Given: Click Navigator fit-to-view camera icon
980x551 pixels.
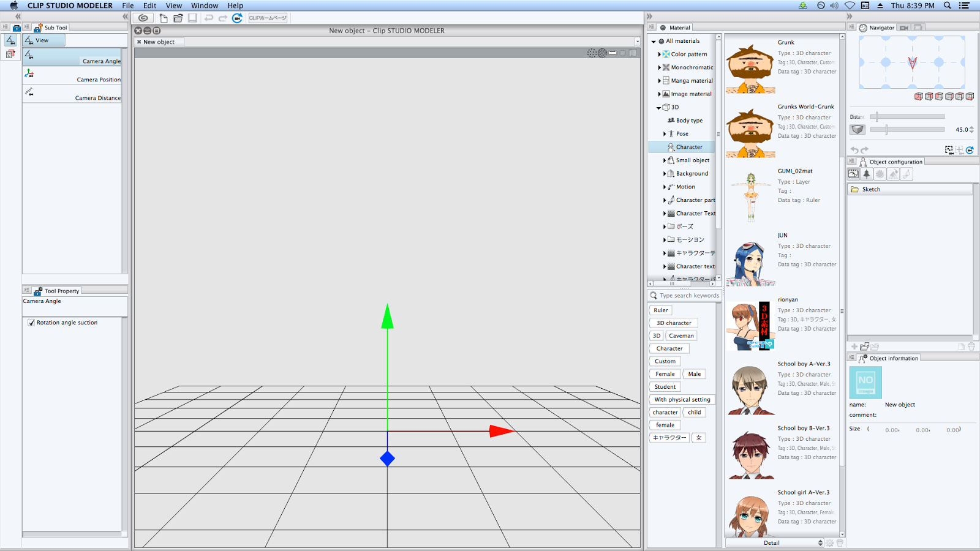Looking at the screenshot, I should pos(949,150).
